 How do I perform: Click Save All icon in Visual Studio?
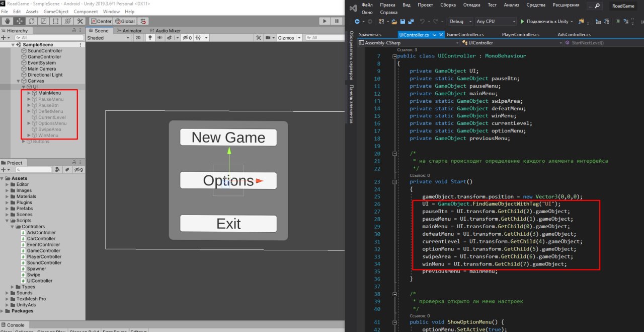coord(411,22)
